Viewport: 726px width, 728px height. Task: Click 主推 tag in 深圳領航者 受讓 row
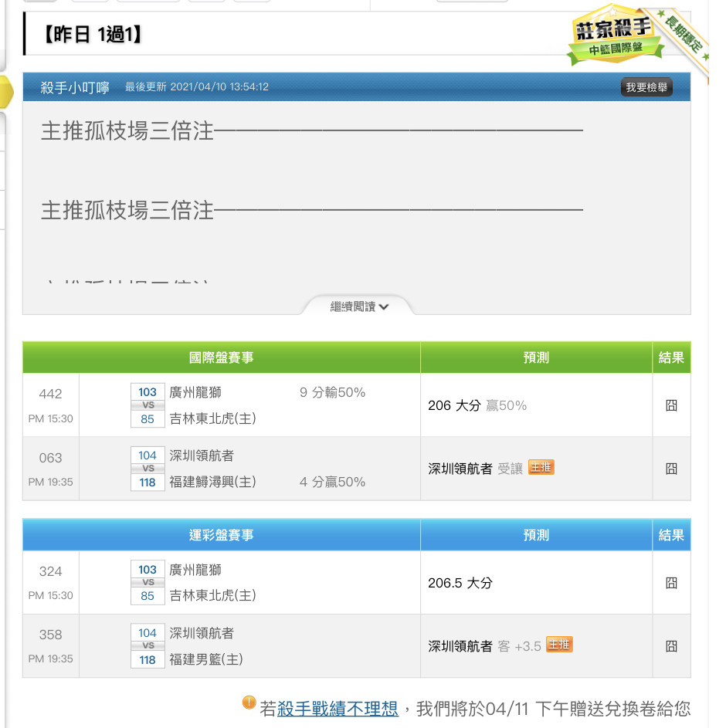[541, 468]
